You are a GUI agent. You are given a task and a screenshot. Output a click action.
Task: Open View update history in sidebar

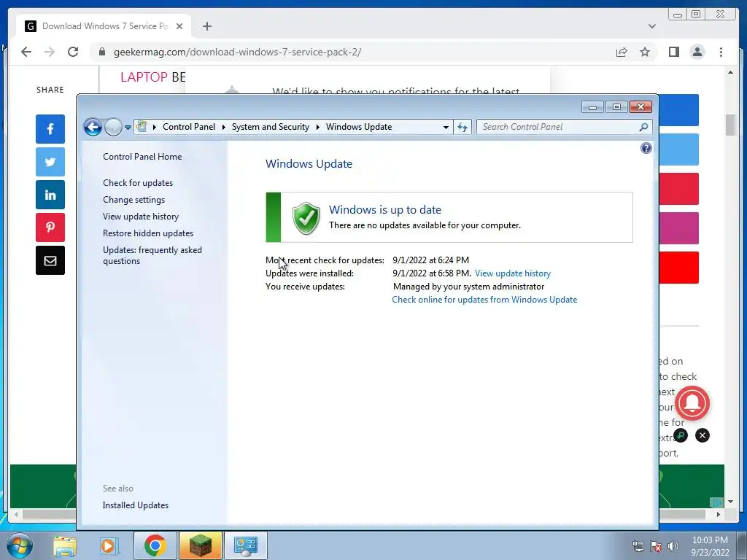pyautogui.click(x=141, y=216)
